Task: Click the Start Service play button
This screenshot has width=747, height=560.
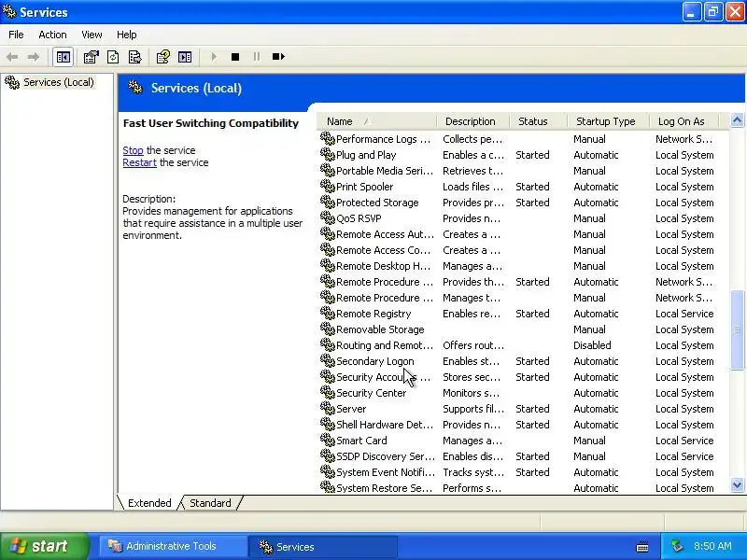Action: point(214,57)
